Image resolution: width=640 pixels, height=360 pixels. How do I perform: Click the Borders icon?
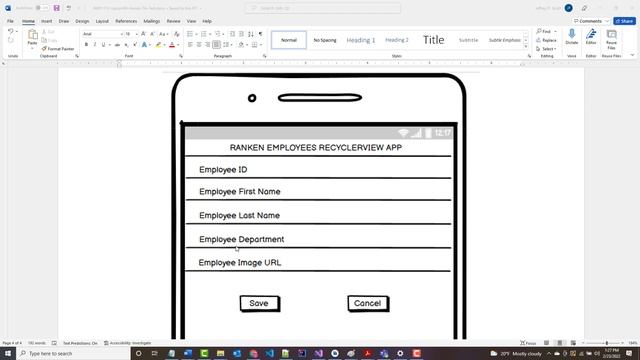tap(254, 44)
